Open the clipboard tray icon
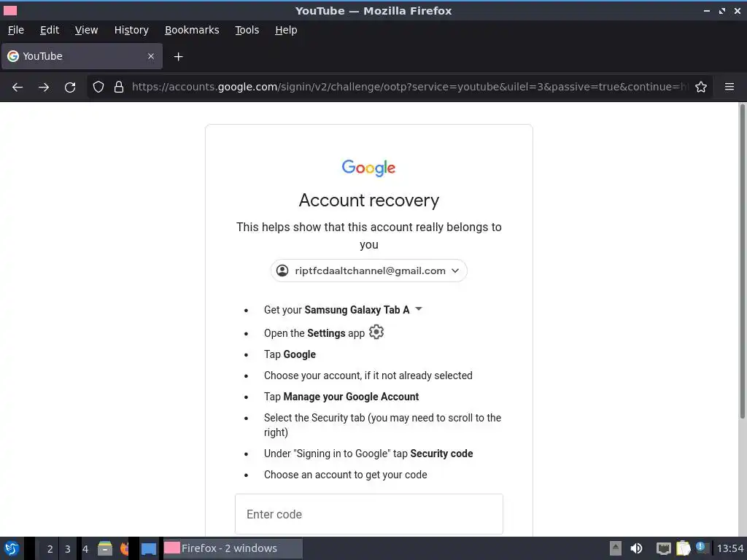Viewport: 747px width, 560px height. 683,548
